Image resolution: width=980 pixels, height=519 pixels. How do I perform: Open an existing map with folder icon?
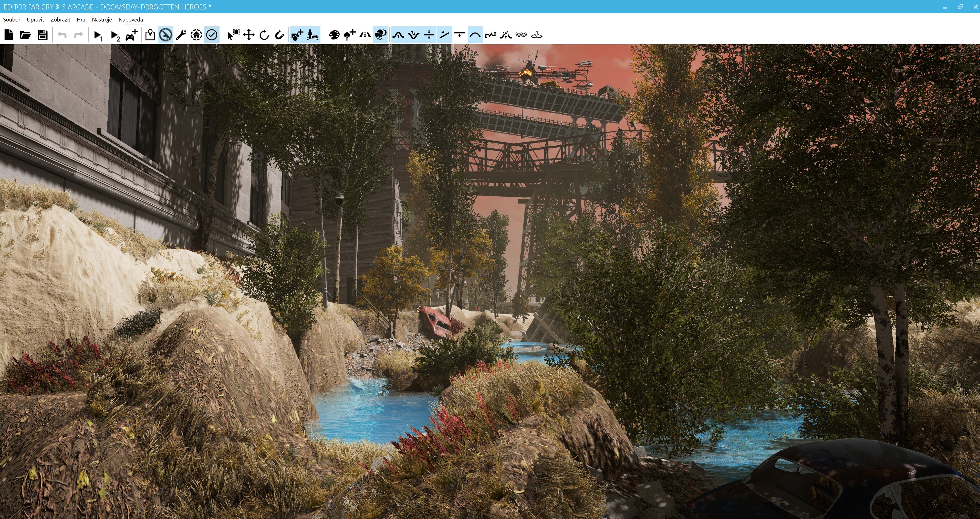(26, 35)
